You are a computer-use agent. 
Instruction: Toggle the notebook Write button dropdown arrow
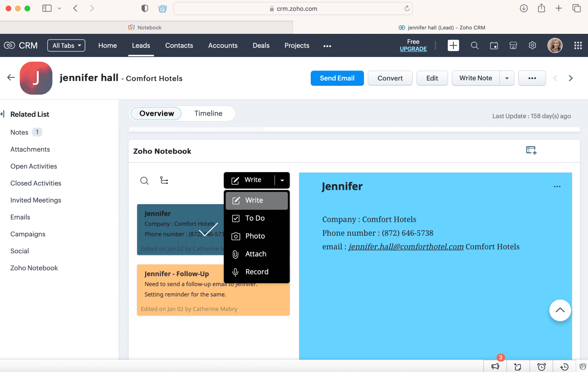coord(282,180)
